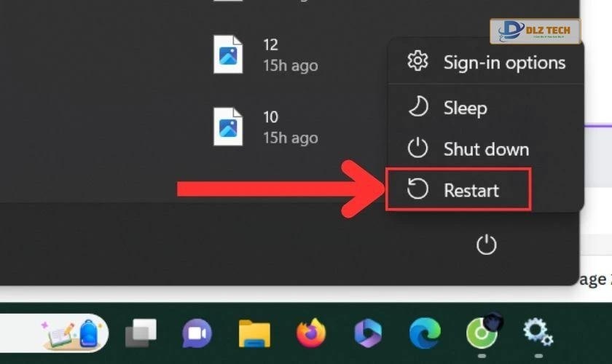Open Microsoft Copilot icon on taskbar

[x=368, y=334]
